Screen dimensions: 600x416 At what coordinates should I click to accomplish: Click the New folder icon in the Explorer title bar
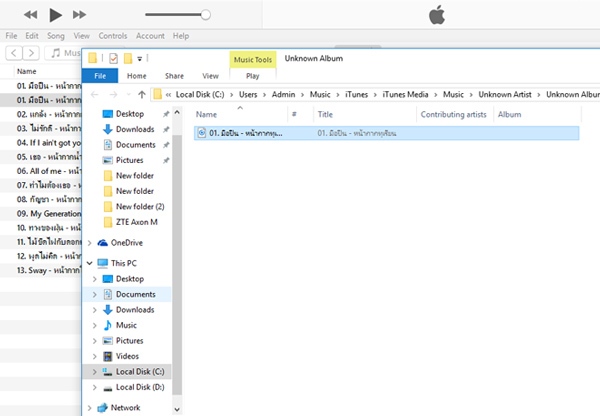[128, 59]
